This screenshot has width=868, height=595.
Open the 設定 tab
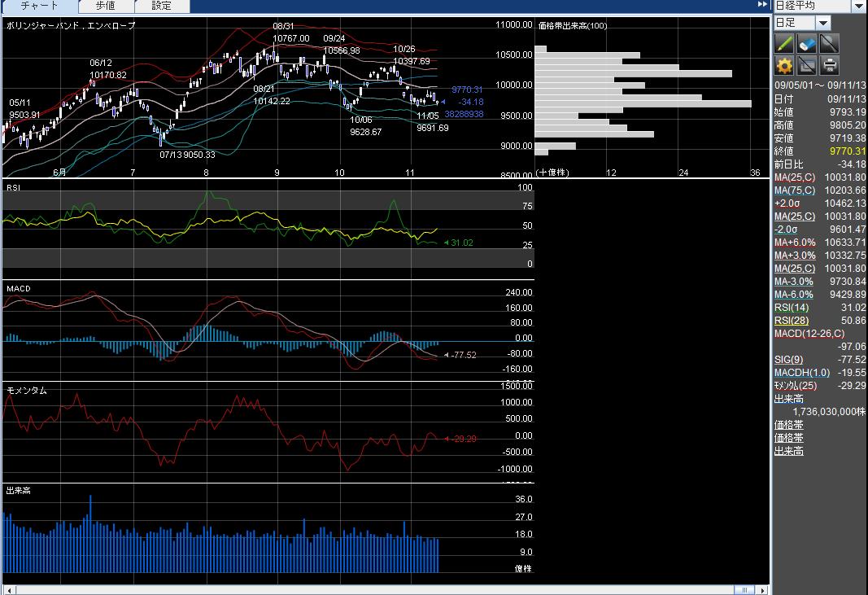click(162, 6)
